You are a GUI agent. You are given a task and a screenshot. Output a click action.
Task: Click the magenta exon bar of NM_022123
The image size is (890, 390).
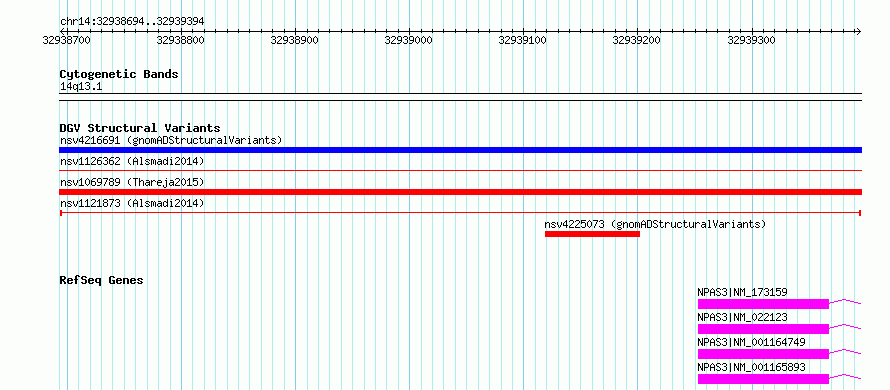[x=763, y=329]
